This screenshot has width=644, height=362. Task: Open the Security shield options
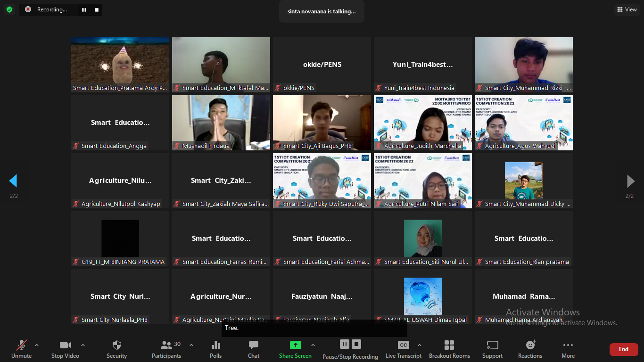point(117,349)
